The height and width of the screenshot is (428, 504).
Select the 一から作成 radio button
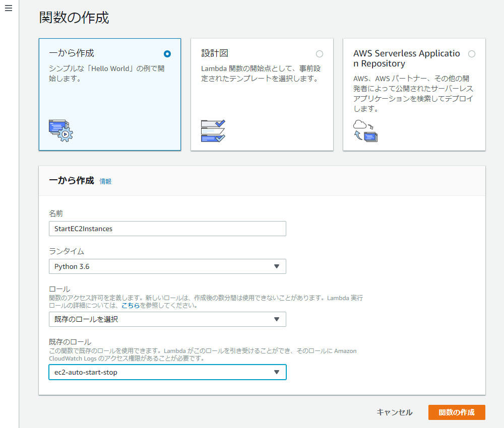[167, 54]
